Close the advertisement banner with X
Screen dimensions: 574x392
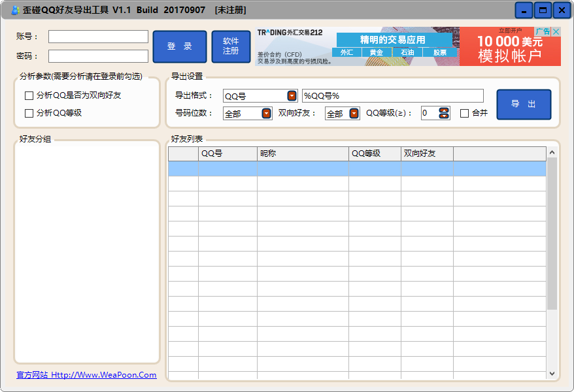pos(556,31)
